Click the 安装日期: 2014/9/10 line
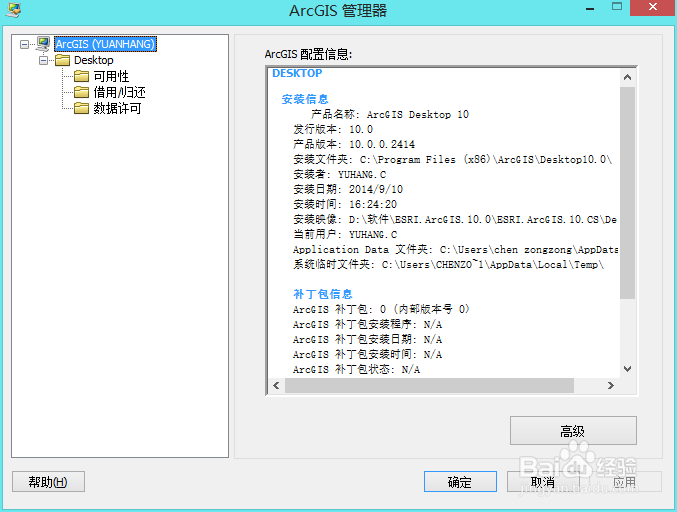677x512 pixels. click(x=348, y=190)
